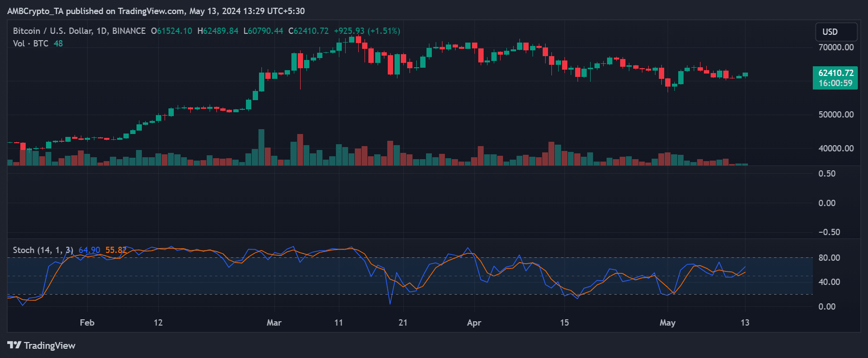Click the Apr date axis label
This screenshot has height=358, width=868.
474,323
